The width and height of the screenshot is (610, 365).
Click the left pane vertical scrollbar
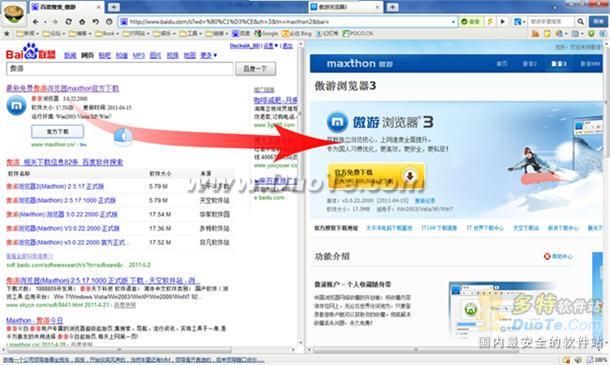(300, 195)
